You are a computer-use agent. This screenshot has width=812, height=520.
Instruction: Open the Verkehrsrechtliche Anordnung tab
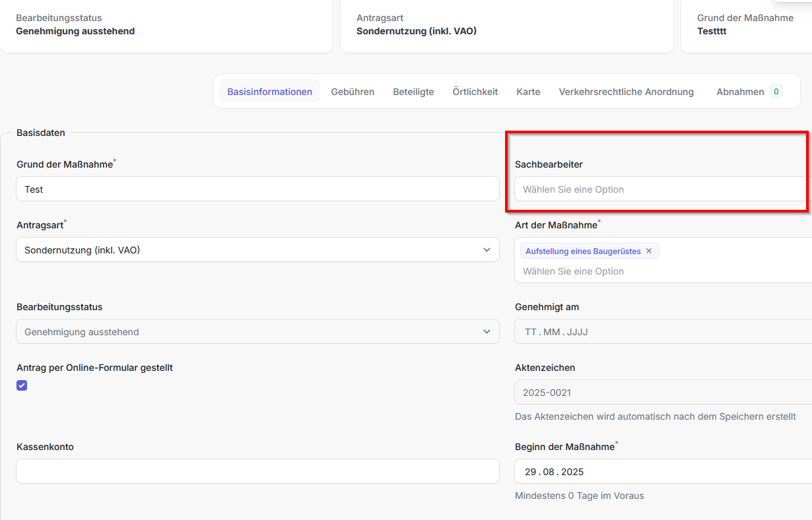tap(626, 92)
